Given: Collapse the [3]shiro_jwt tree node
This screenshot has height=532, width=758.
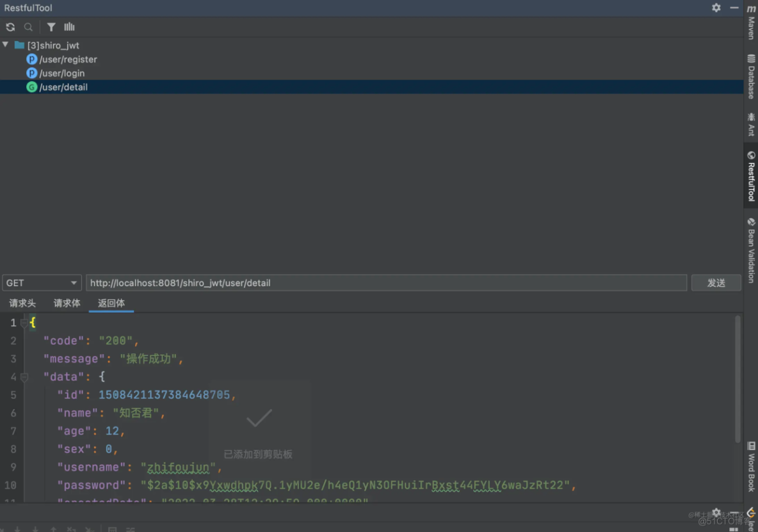Looking at the screenshot, I should [x=6, y=45].
